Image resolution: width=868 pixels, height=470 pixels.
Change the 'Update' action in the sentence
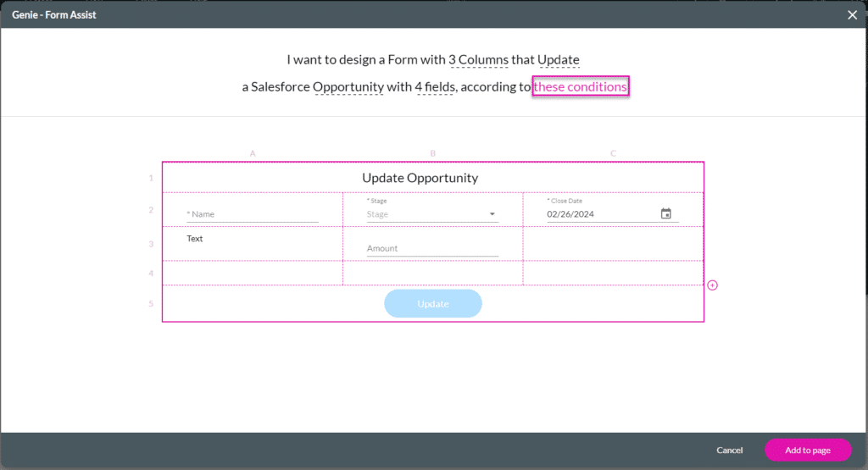point(558,60)
